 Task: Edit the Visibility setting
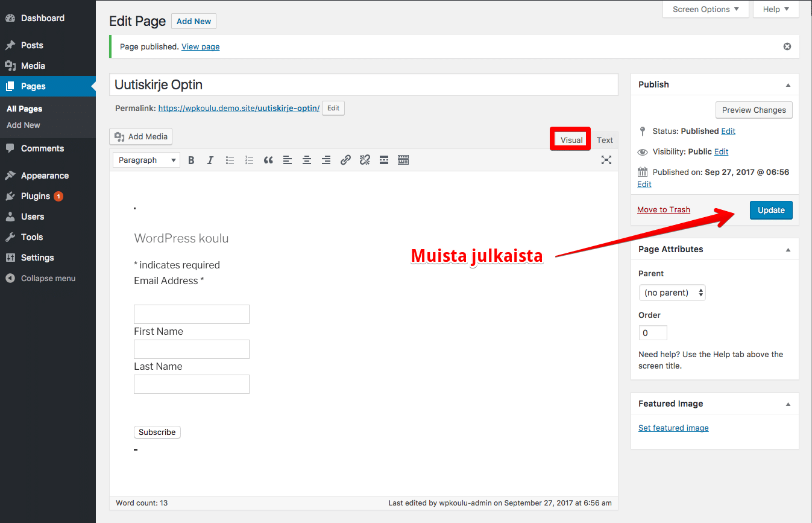[722, 151]
